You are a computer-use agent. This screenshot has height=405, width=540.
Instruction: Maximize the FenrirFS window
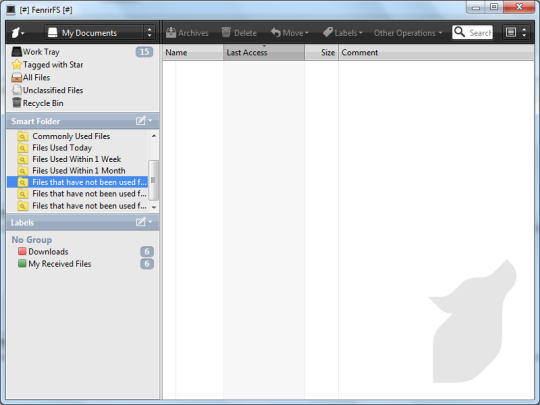(x=494, y=7)
